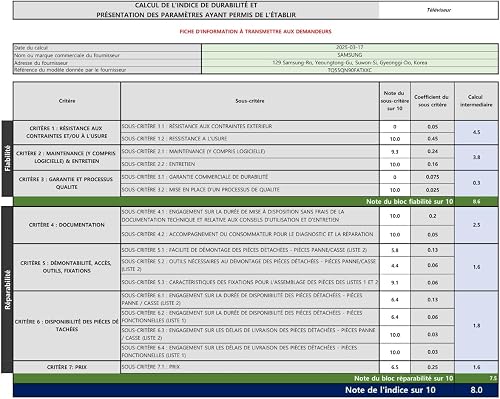The image size is (500, 399).
Task: Click the red fiche d'information heading
Action: point(256,31)
